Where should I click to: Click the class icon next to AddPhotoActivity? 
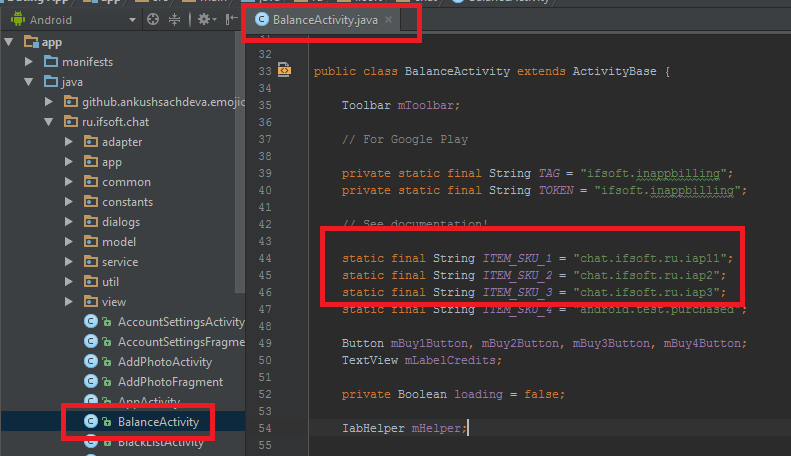pos(91,362)
